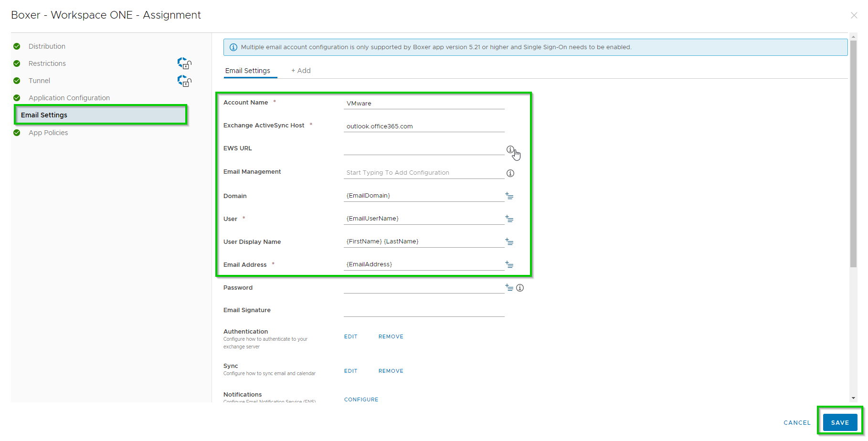
Task: Open the Email Management configuration selector
Action: pyautogui.click(x=423, y=172)
